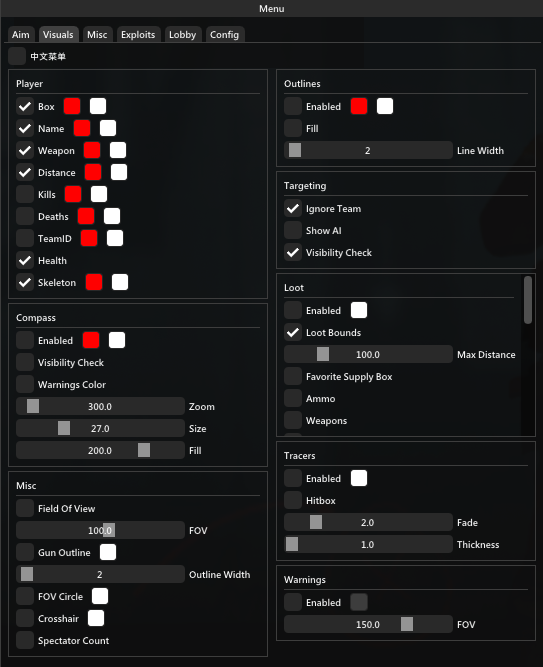Pick the red swatch for Outlines Enabled
The height and width of the screenshot is (667, 543).
pyautogui.click(x=359, y=106)
